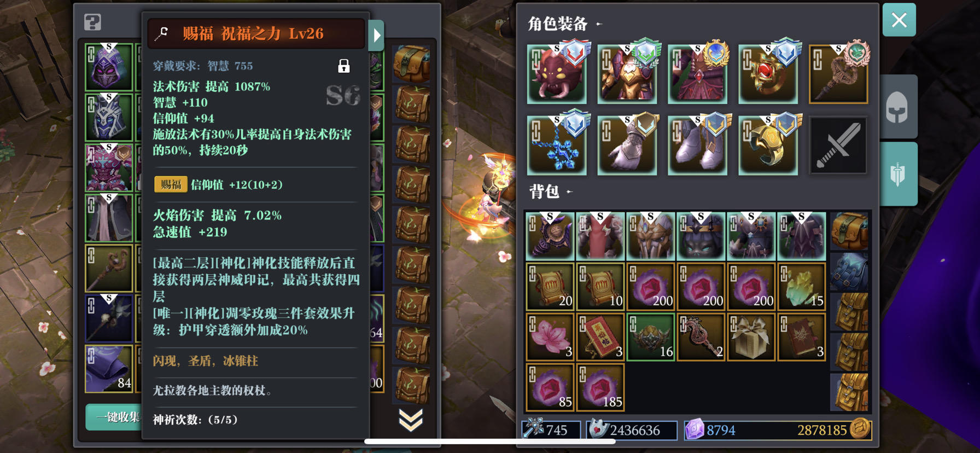Select the empty sword weapon slot
The image size is (980, 453).
(838, 146)
